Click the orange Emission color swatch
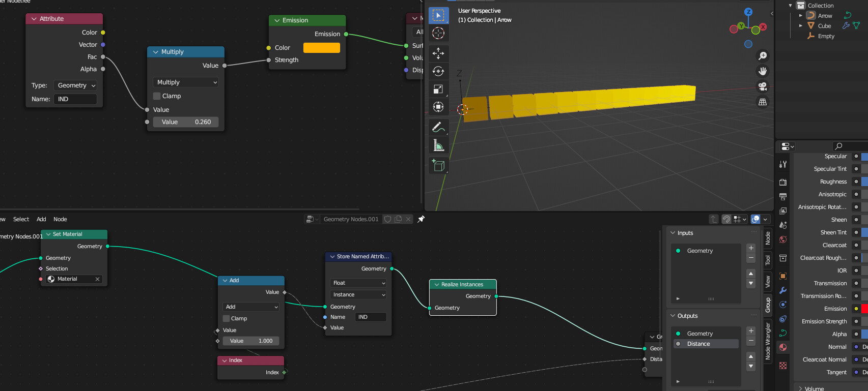The width and height of the screenshot is (868, 391). pyautogui.click(x=322, y=48)
